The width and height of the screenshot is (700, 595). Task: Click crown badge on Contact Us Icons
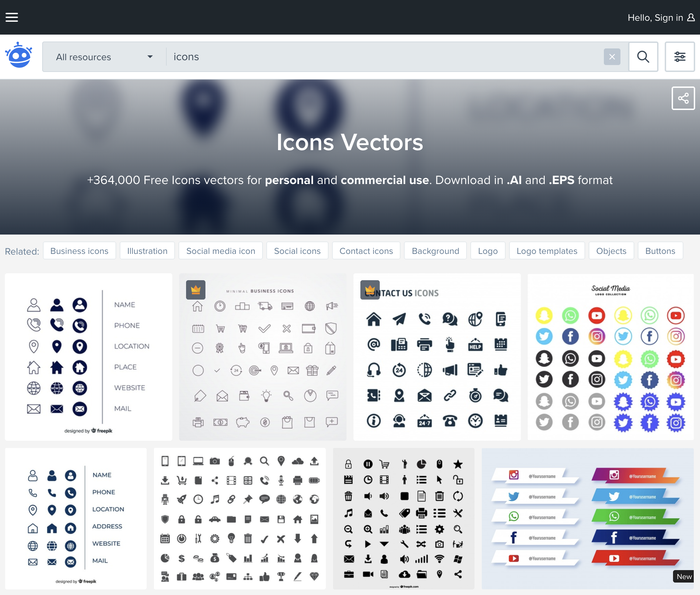(x=370, y=290)
